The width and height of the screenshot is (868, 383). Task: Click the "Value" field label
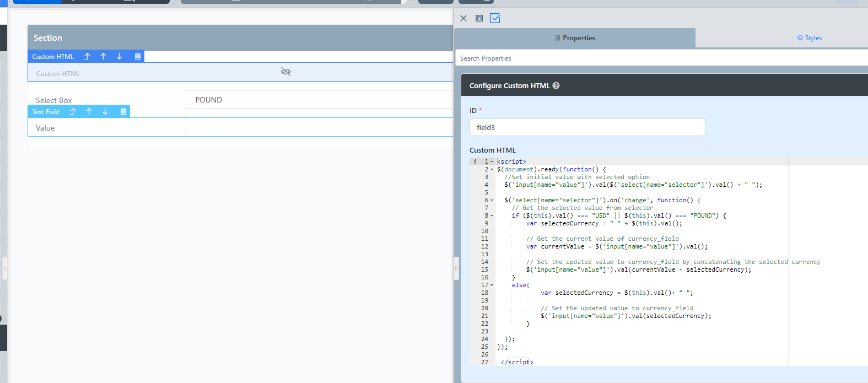(45, 128)
